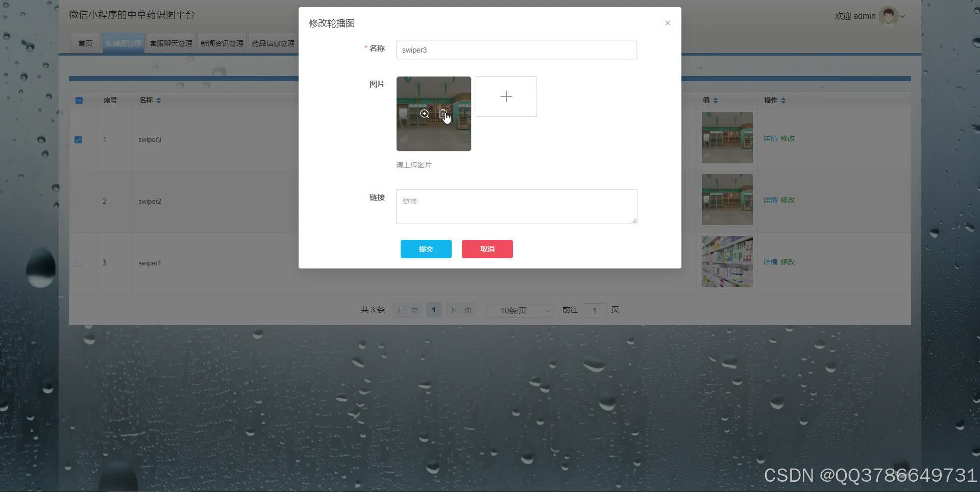The height and width of the screenshot is (492, 980).
Task: Expand the admin account dropdown arrow
Action: click(x=902, y=16)
